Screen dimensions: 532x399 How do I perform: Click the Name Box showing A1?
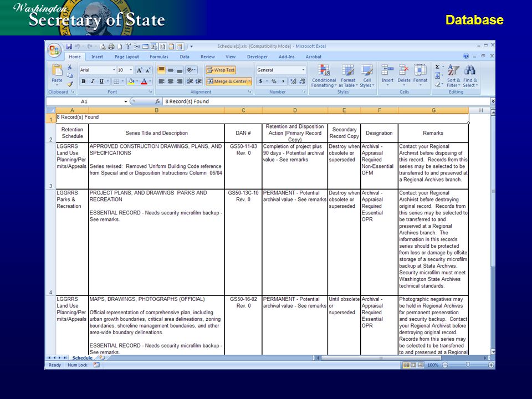87,101
